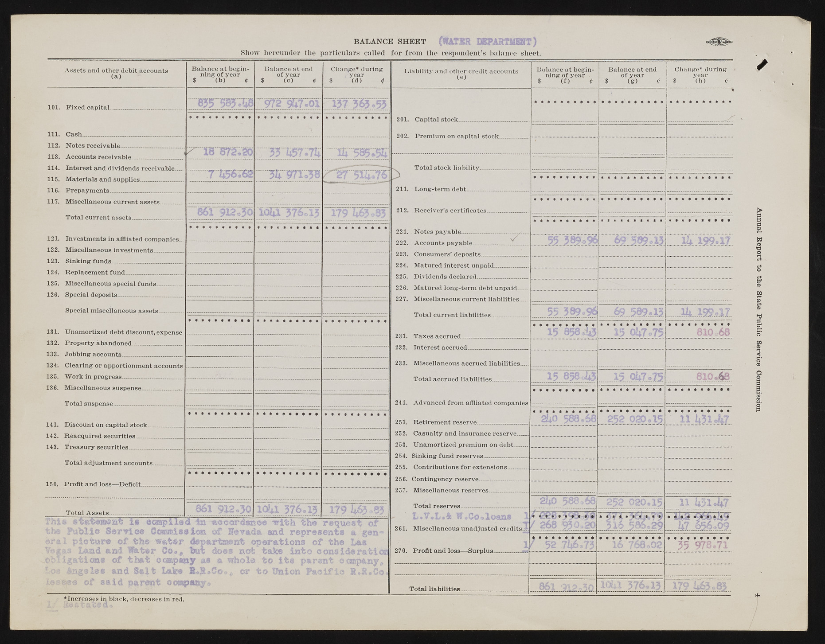Click '1041 376.13' in the Total current assets row

point(289,213)
